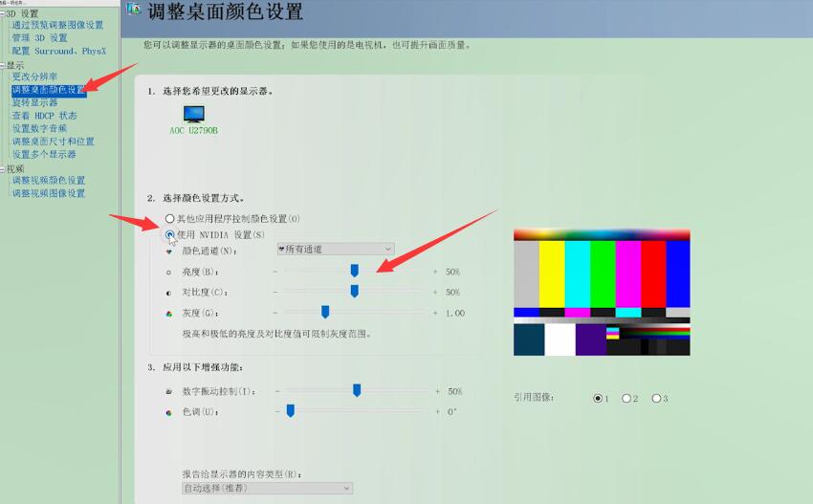The image size is (813, 504).
Task: Click contrast plus sign
Action: 435,293
